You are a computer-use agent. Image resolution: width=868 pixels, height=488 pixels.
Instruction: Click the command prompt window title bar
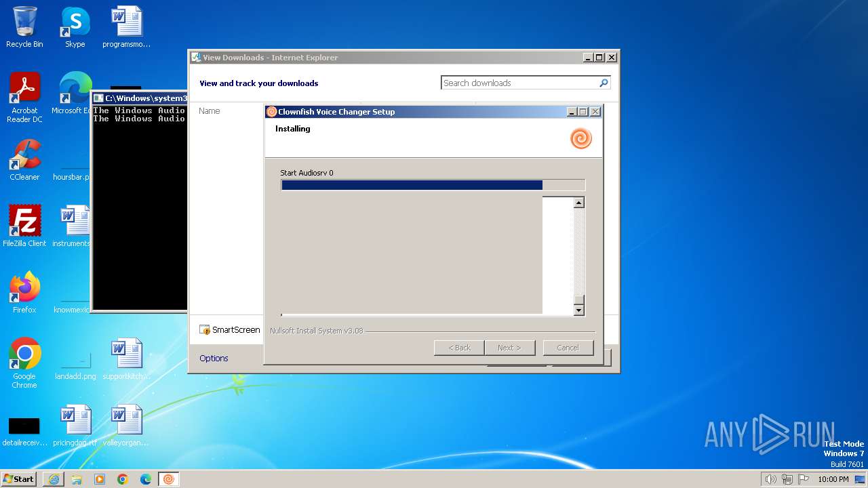pyautogui.click(x=139, y=98)
